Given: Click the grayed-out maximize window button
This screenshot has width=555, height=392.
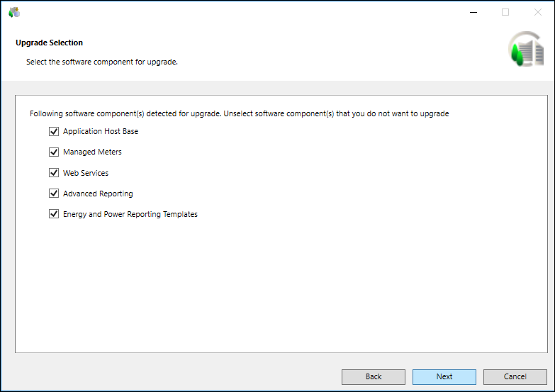Looking at the screenshot, I should [x=505, y=12].
